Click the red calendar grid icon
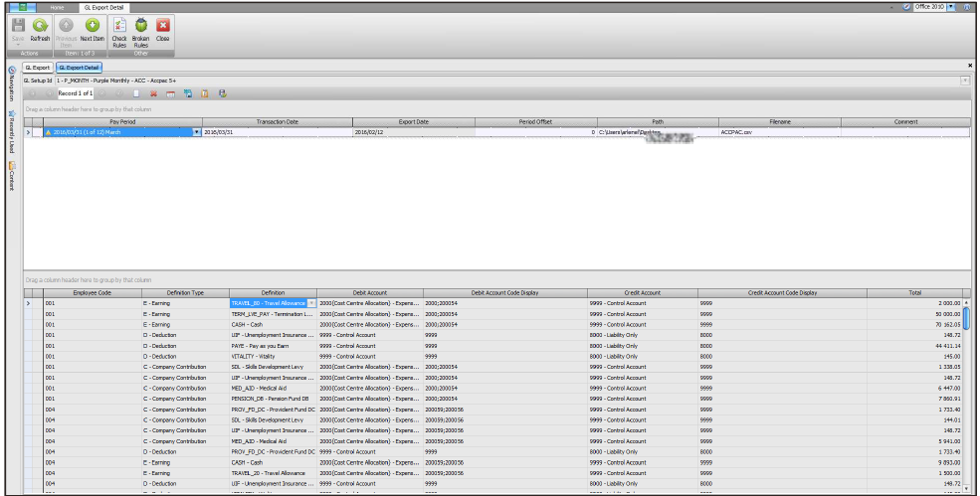The width and height of the screenshot is (980, 496). (170, 93)
